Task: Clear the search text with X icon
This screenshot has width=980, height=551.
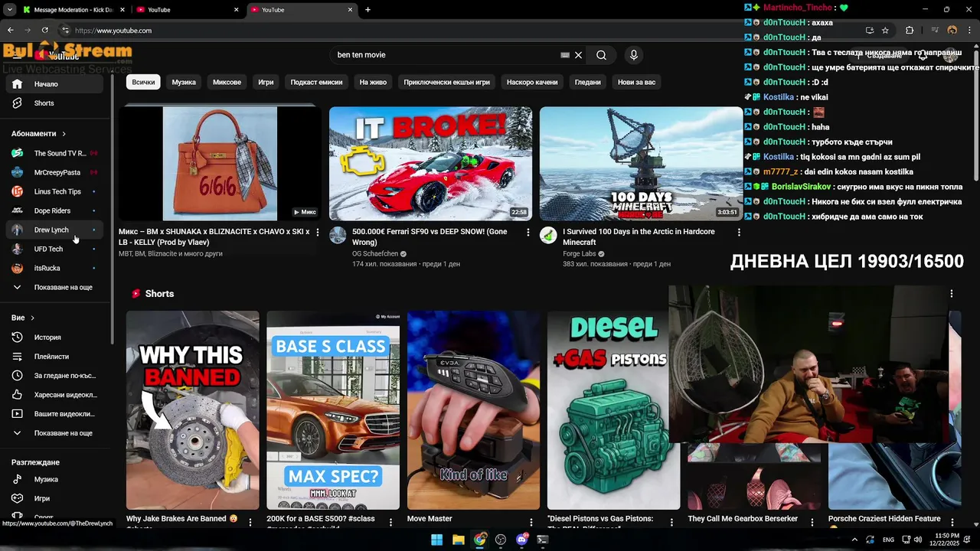Action: coord(578,55)
